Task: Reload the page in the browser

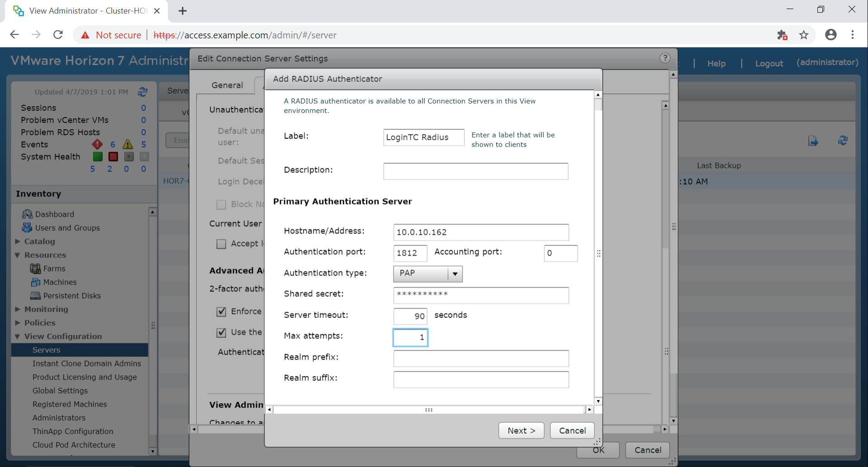Action: coord(58,35)
